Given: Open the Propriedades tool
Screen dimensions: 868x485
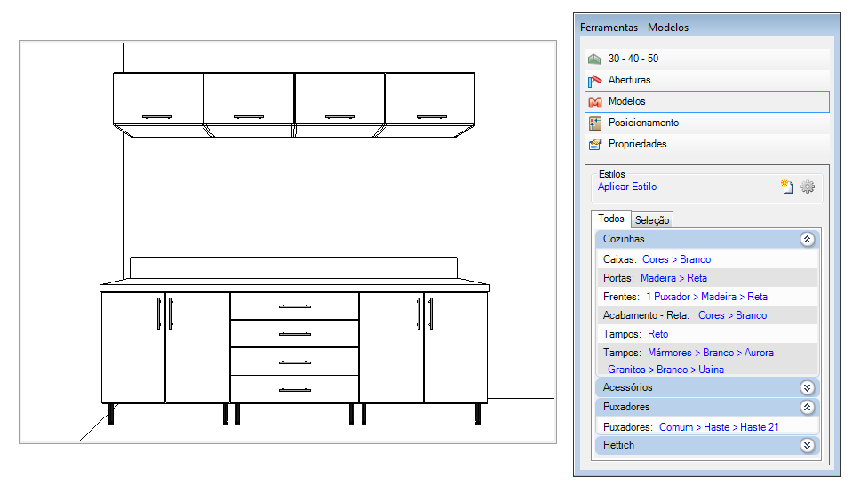Looking at the screenshot, I should click(x=707, y=144).
